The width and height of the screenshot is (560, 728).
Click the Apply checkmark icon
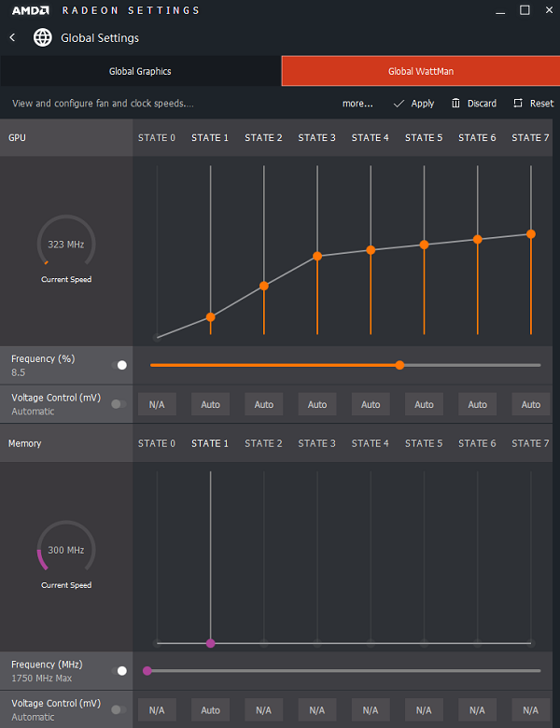click(399, 104)
